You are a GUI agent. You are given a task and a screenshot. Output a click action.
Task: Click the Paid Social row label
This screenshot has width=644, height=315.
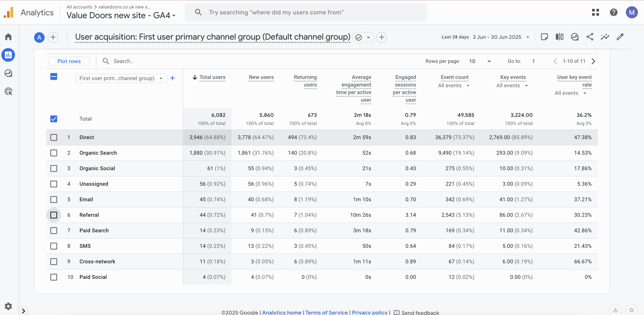(93, 277)
